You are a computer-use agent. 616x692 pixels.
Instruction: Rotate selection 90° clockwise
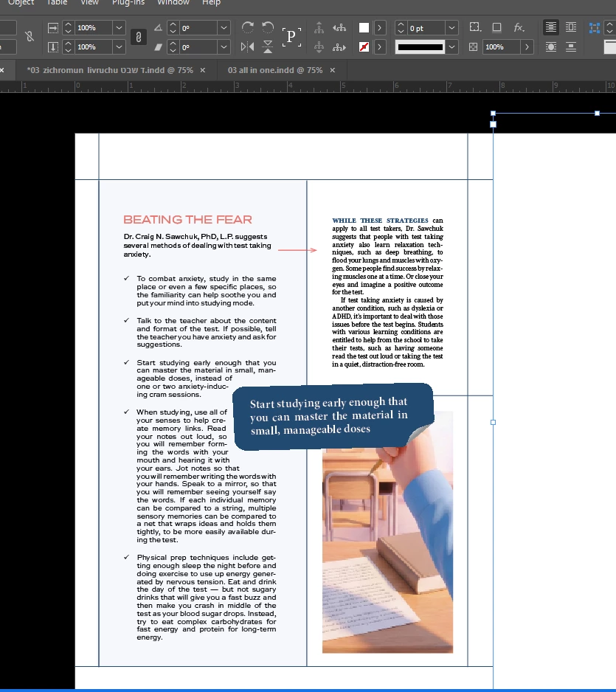point(248,27)
